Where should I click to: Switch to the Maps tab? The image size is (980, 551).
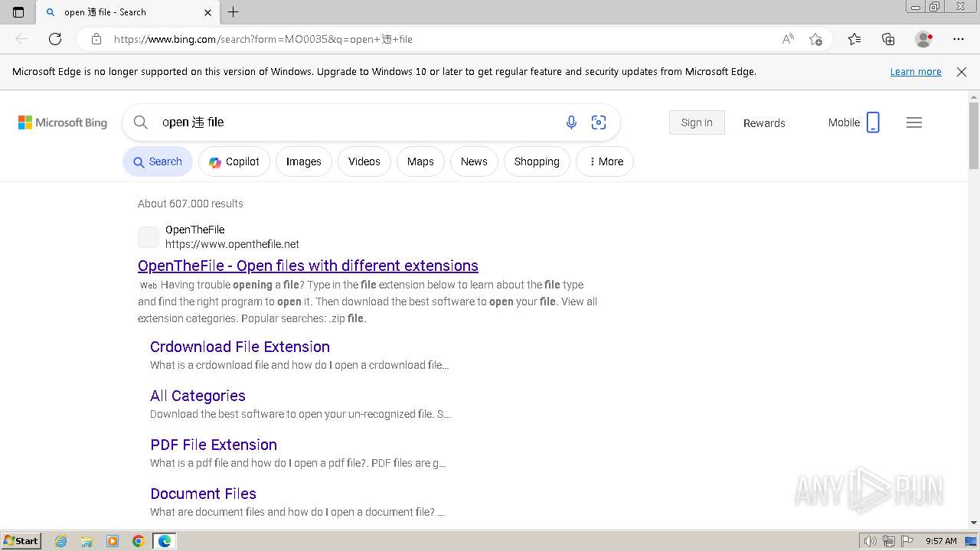click(x=420, y=161)
